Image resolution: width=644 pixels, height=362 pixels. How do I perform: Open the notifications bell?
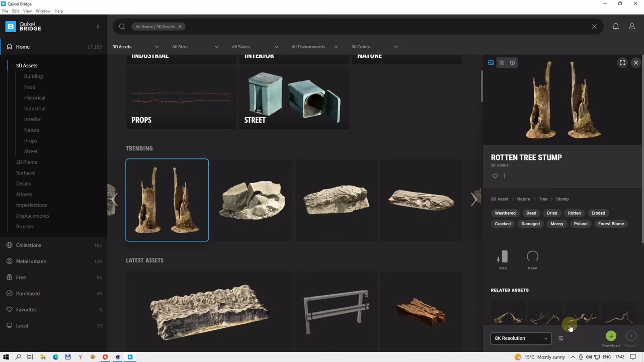[x=616, y=27]
